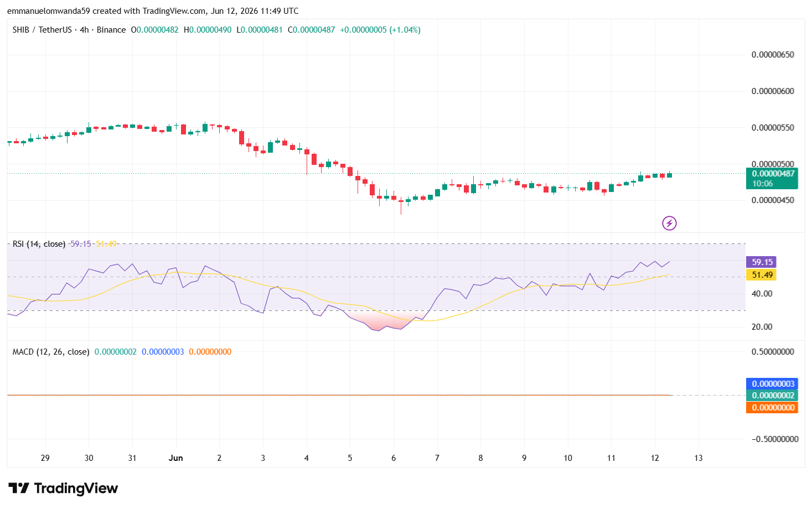Click the green MACD 0.00000002 badge
Viewport: 812px width, 509px height.
(x=772, y=395)
